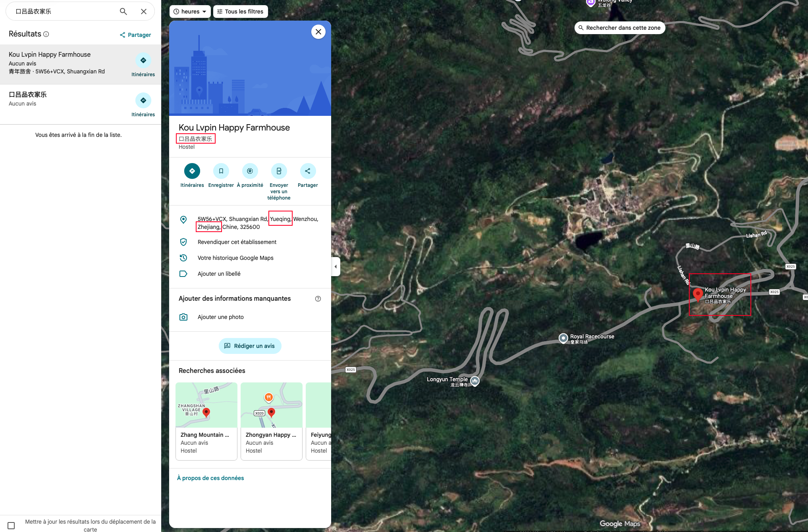Image resolution: width=808 pixels, height=532 pixels.
Task: Open the Zhongyan Happy related search card
Action: click(x=272, y=421)
